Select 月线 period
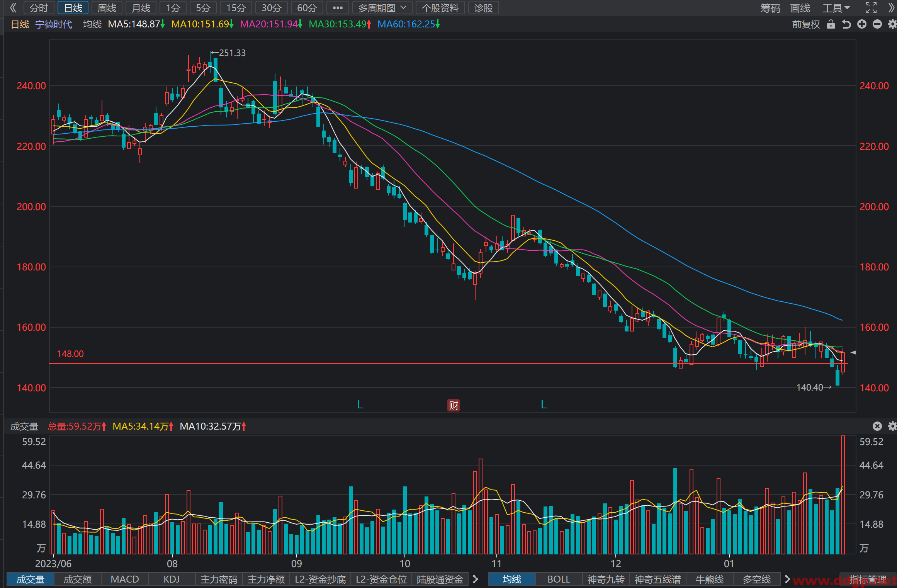Screen dimensions: 897x588 point(141,8)
